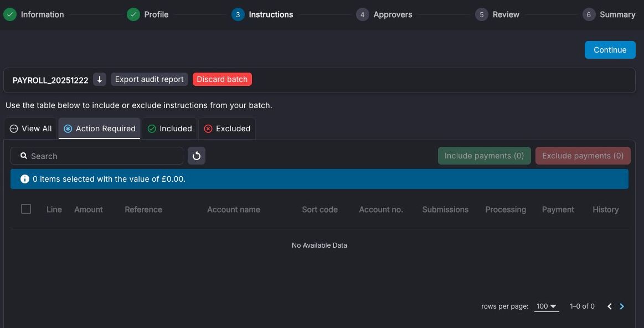The image size is (644, 328).
Task: Click the Approvers step label
Action: pyautogui.click(x=393, y=14)
